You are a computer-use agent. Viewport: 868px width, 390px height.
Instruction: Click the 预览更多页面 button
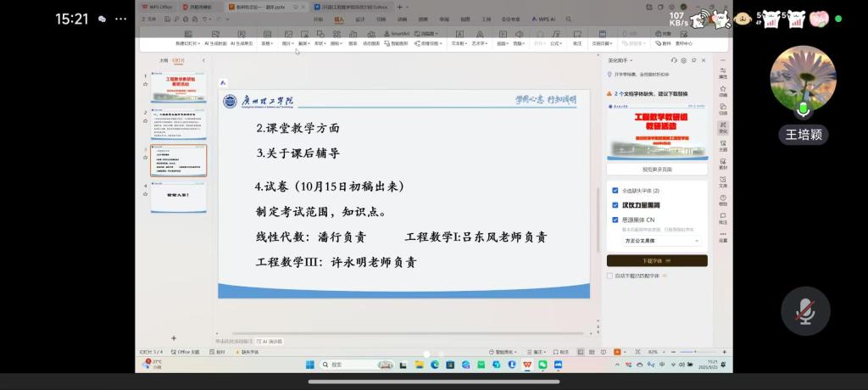657,170
